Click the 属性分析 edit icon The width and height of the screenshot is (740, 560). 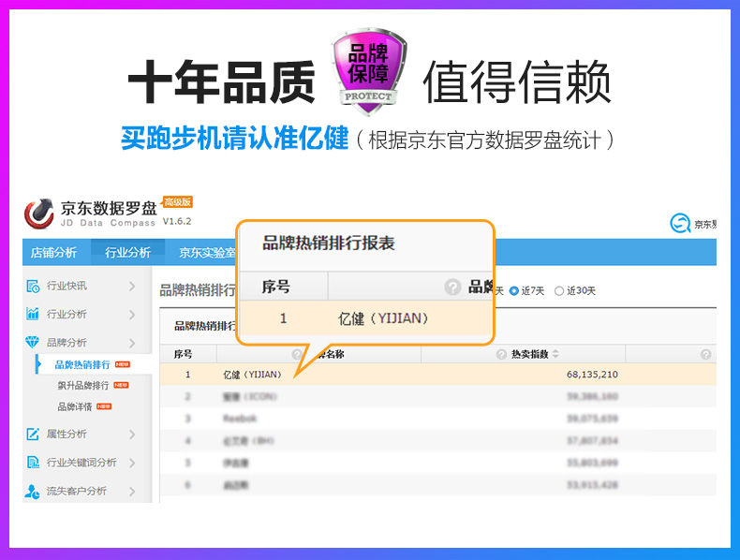click(33, 434)
